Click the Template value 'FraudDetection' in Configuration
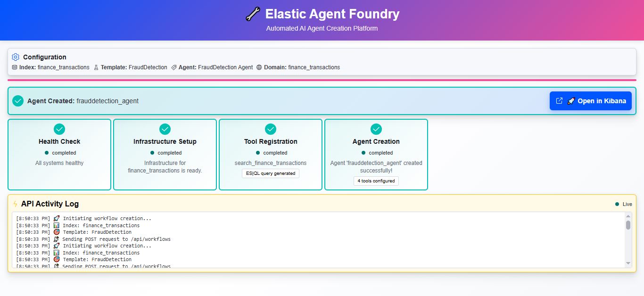 point(148,67)
